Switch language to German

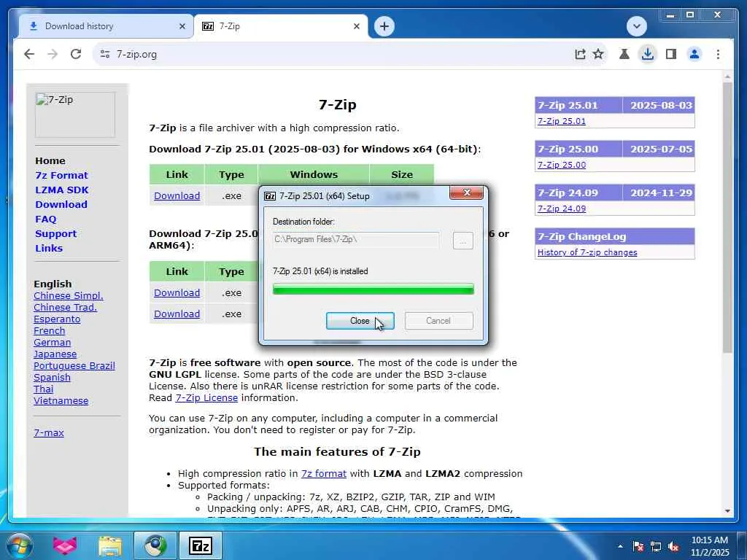coord(52,343)
